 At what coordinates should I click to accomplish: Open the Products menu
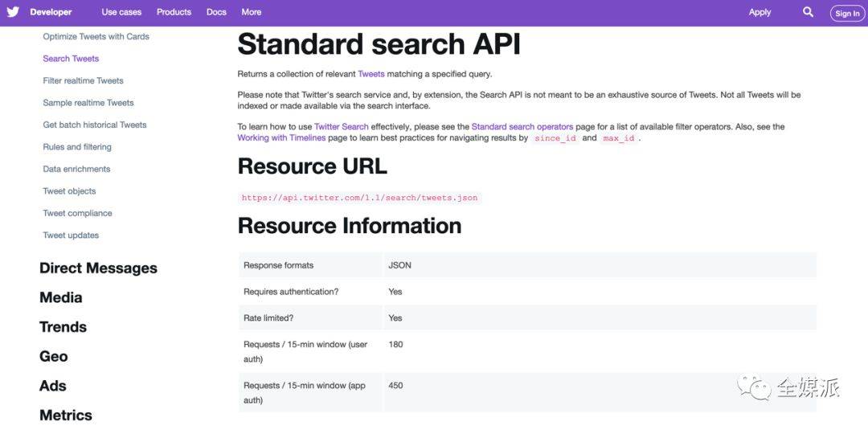tap(174, 12)
